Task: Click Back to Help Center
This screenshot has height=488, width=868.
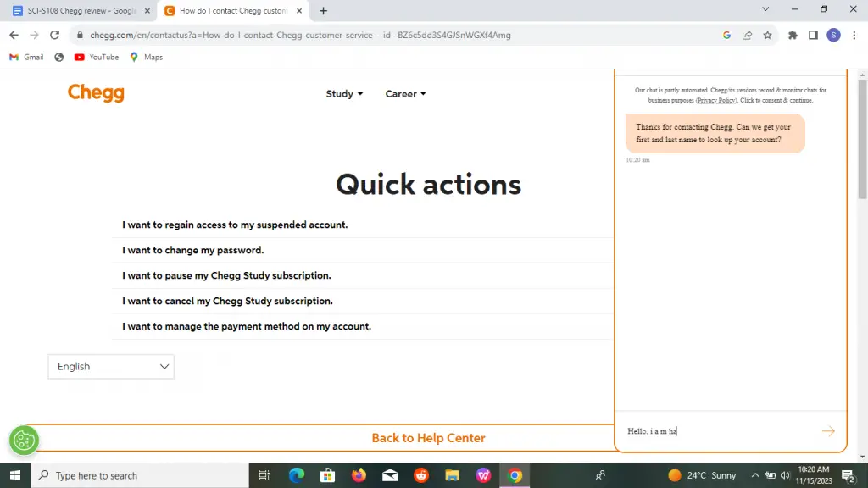Action: (428, 438)
